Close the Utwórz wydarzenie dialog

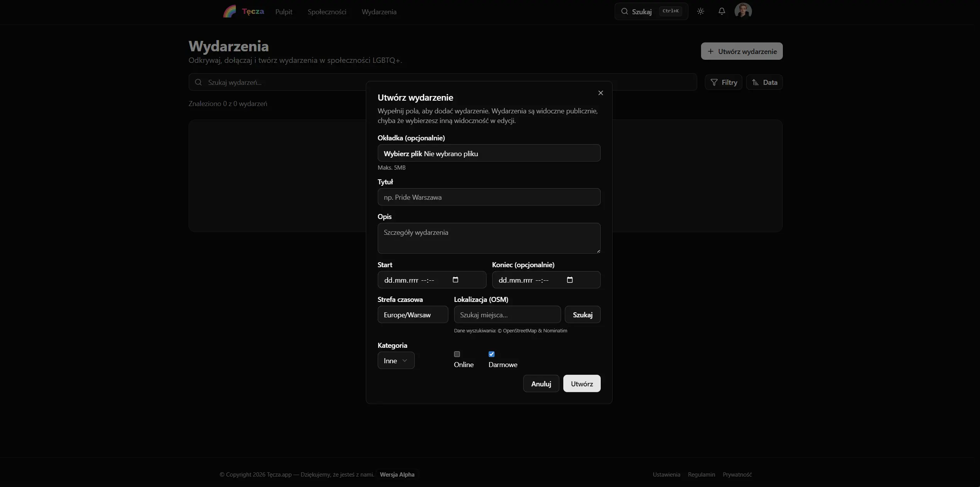click(600, 93)
